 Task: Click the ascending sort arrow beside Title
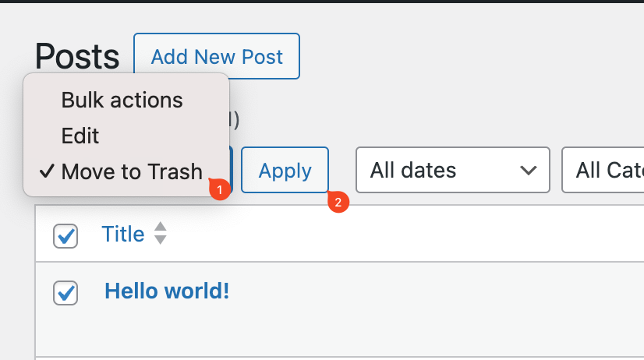click(x=160, y=228)
